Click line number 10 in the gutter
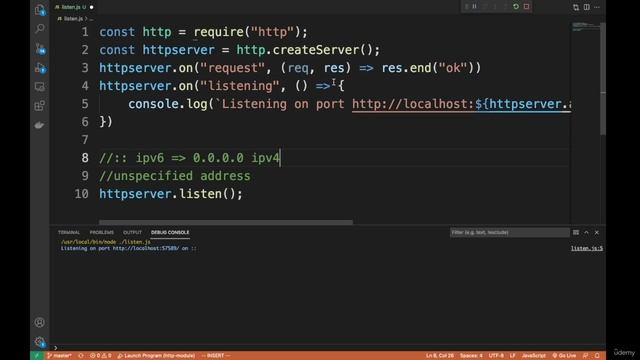Screen dimensions: 640x360 [81, 194]
